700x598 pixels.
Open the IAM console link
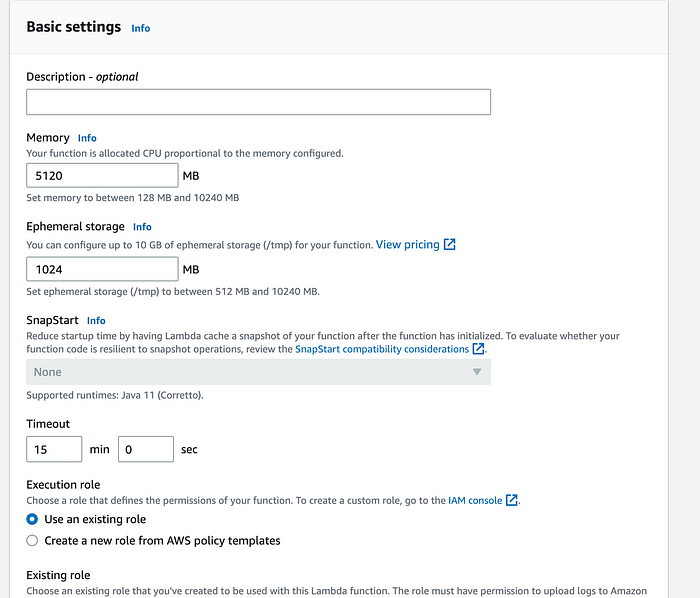pyautogui.click(x=475, y=500)
